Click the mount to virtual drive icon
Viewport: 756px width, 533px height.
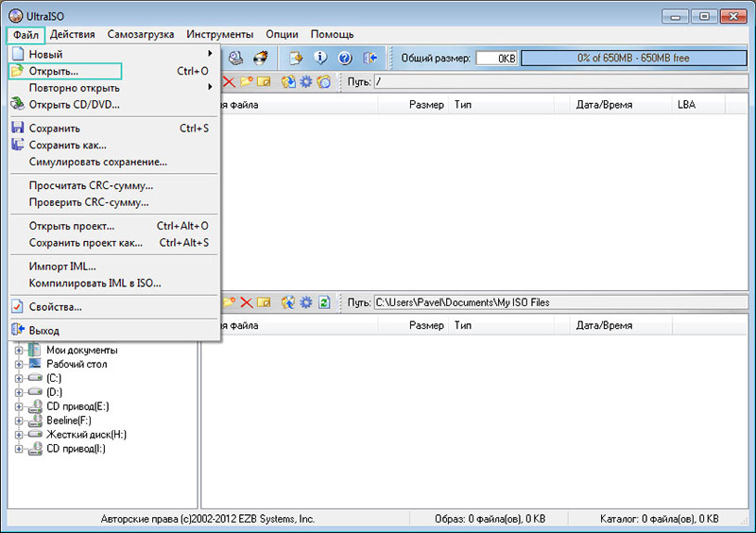click(235, 58)
